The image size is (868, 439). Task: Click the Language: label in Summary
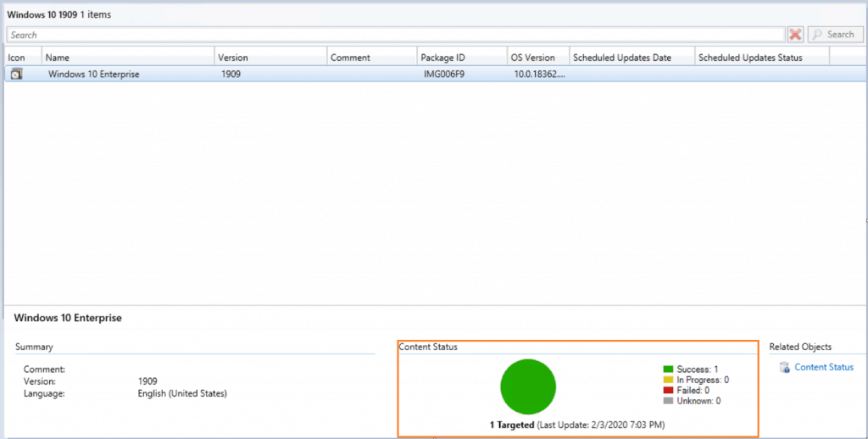click(44, 393)
